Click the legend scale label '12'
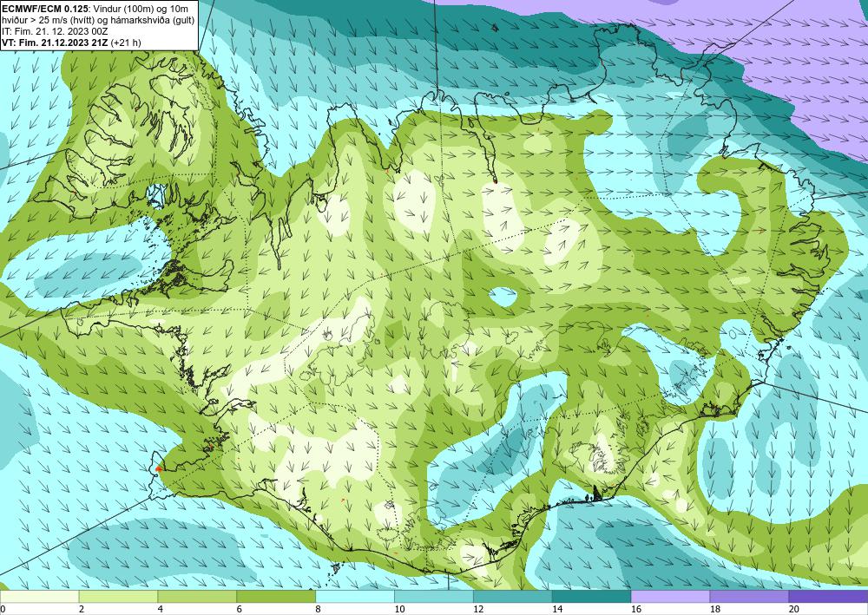Image resolution: width=868 pixels, height=615 pixels. [478, 609]
